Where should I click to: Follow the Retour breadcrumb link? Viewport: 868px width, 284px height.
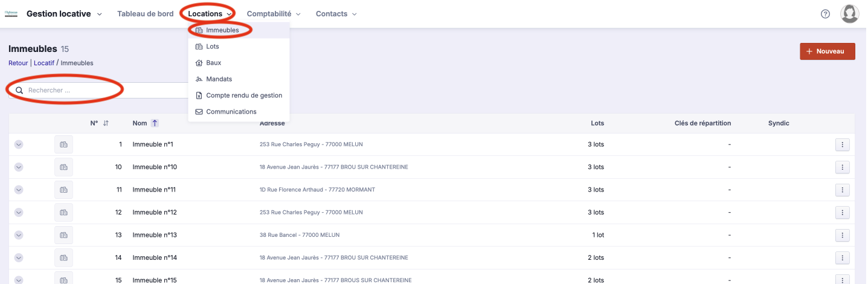pos(18,63)
